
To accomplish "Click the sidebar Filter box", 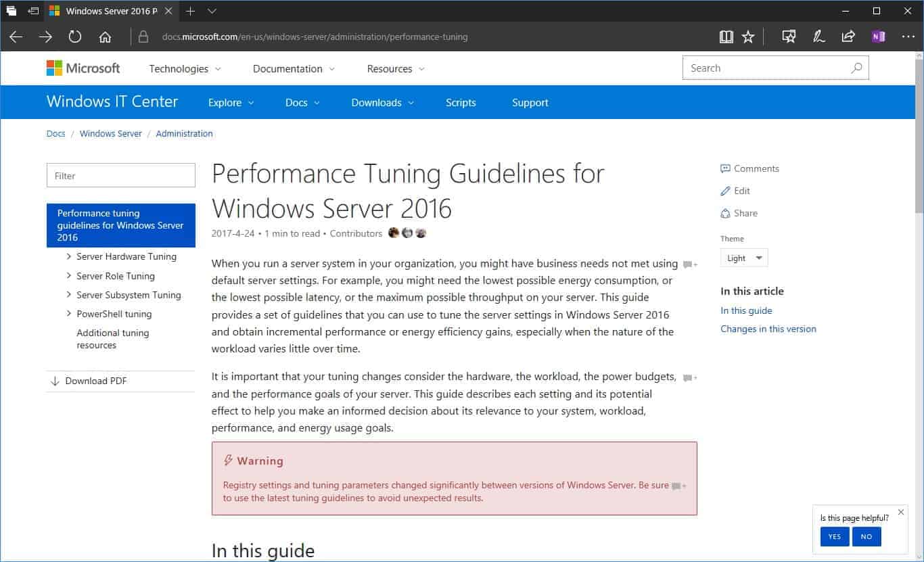I will [121, 175].
